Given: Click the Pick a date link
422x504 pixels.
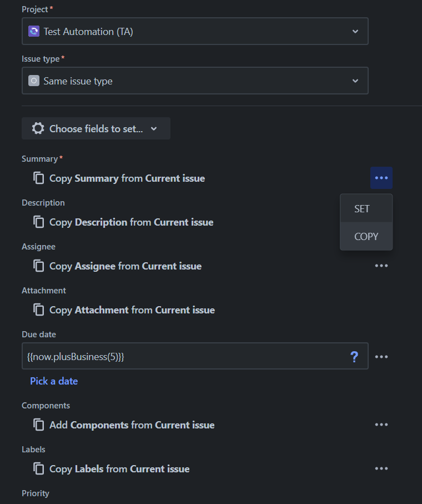Looking at the screenshot, I should click(x=54, y=381).
